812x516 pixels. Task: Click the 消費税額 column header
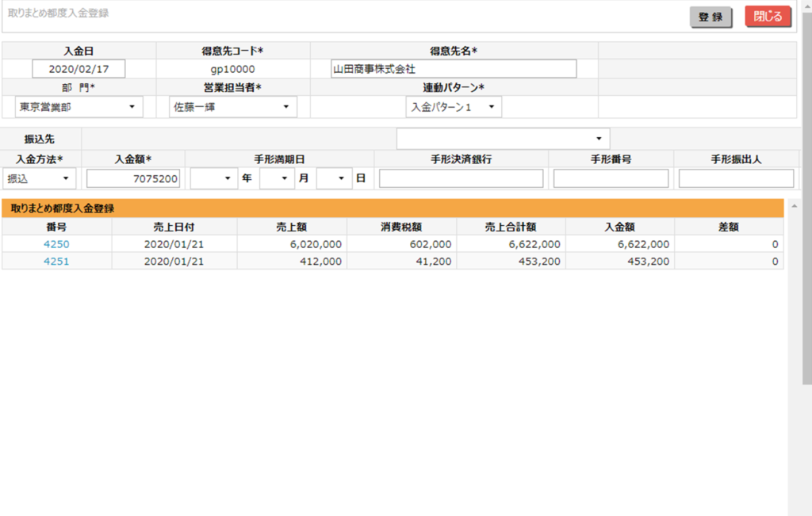(x=401, y=227)
